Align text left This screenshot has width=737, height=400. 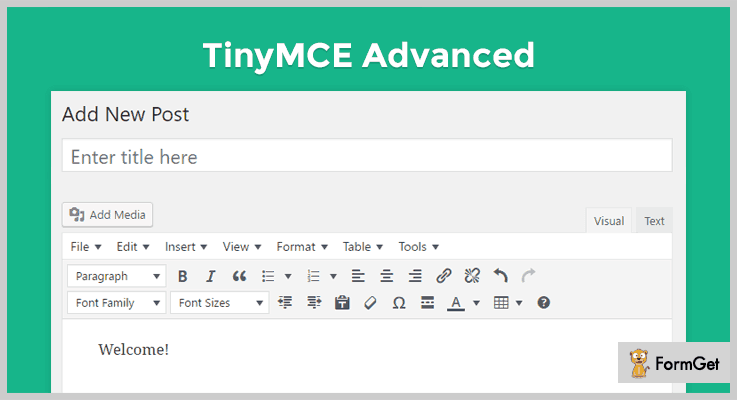point(358,276)
